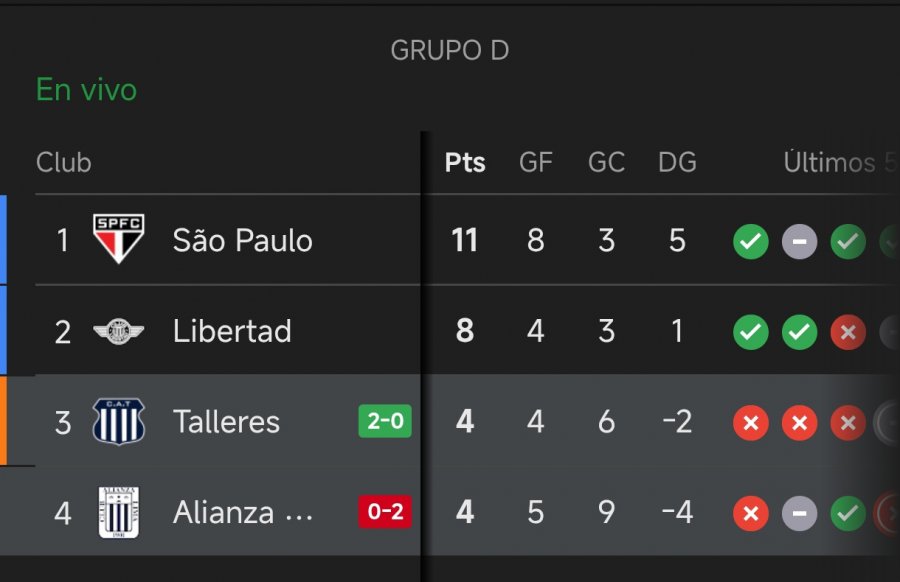Viewport: 900px width, 582px height.
Task: Click the Alianza club crest
Action: click(118, 512)
